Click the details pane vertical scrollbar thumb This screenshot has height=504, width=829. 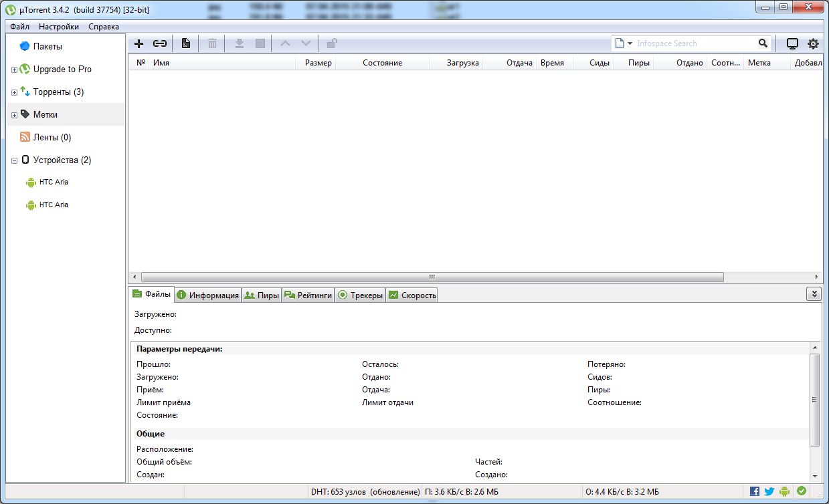pyautogui.click(x=814, y=400)
